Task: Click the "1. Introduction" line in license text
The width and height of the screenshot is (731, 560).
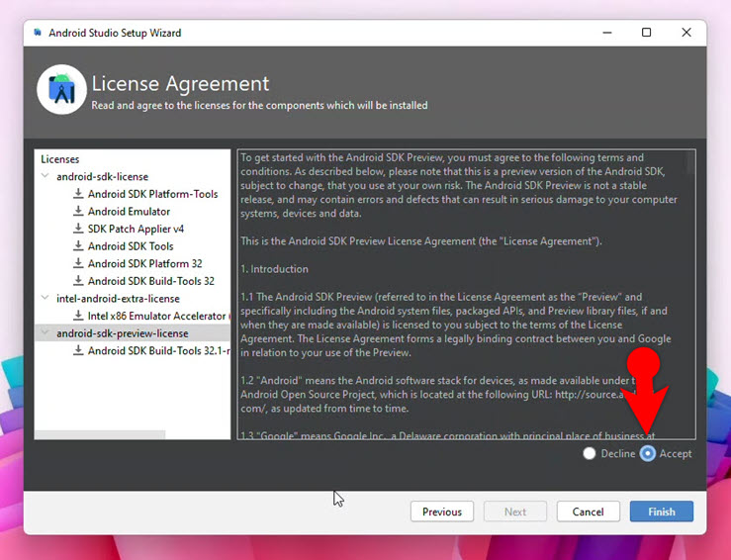Action: pyautogui.click(x=274, y=269)
